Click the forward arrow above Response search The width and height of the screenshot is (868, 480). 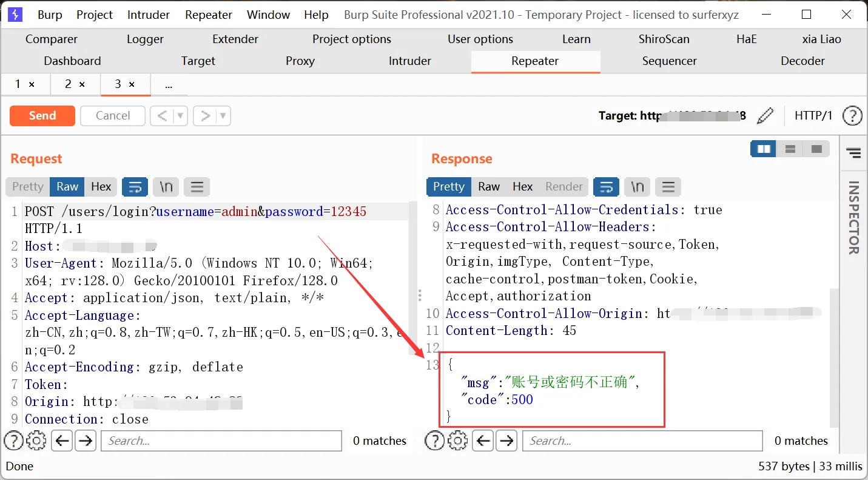point(506,441)
